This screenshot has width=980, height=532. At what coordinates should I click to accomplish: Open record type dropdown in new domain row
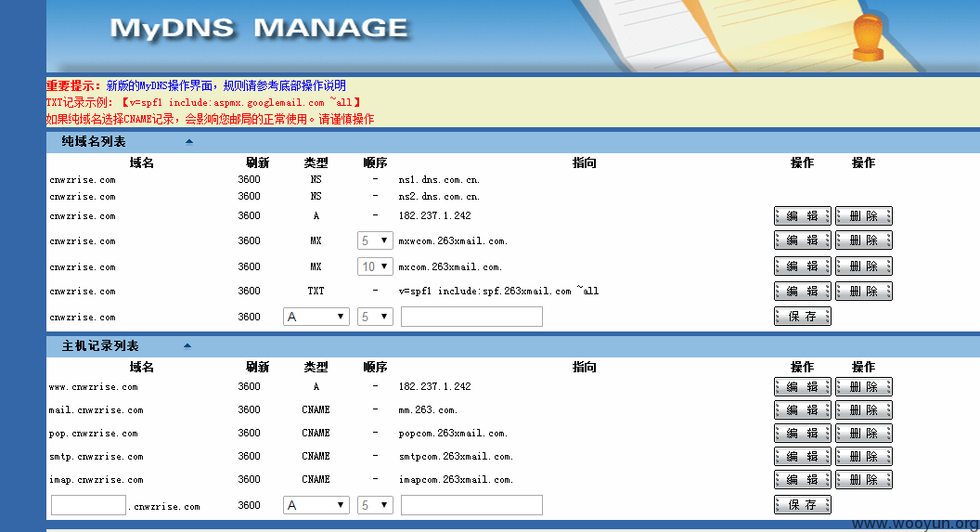click(x=316, y=317)
